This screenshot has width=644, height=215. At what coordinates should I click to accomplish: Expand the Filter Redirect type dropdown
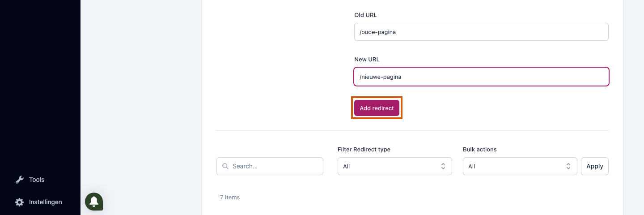395,166
